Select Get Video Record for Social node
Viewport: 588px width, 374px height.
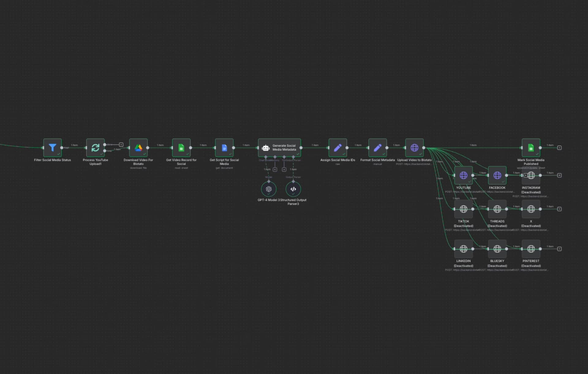(x=181, y=148)
